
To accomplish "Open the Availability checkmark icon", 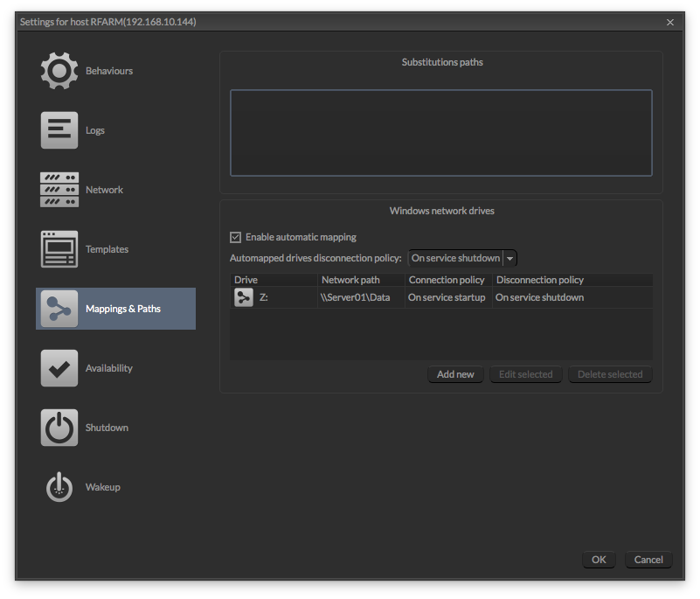I will 59,367.
